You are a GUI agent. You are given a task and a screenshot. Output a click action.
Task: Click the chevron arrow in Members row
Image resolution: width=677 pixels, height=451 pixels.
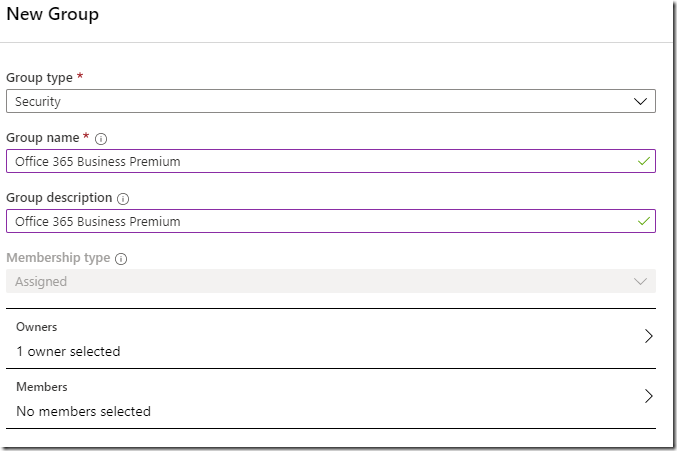click(x=648, y=396)
